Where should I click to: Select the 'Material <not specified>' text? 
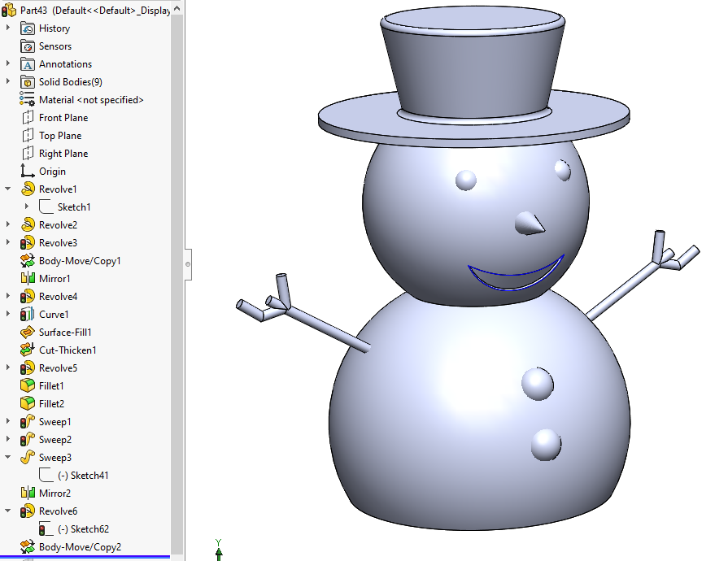[x=91, y=100]
